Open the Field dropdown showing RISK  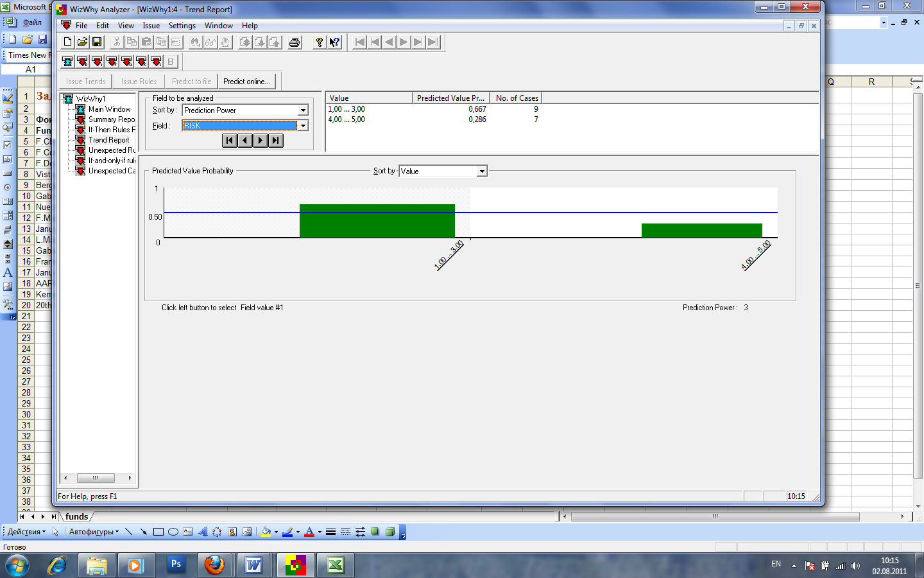click(303, 126)
